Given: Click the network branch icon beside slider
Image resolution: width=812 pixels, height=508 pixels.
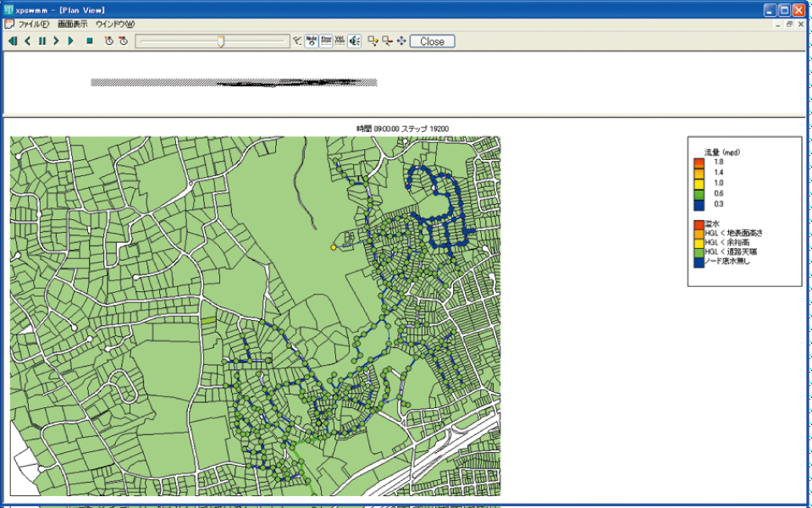Looking at the screenshot, I should [297, 41].
